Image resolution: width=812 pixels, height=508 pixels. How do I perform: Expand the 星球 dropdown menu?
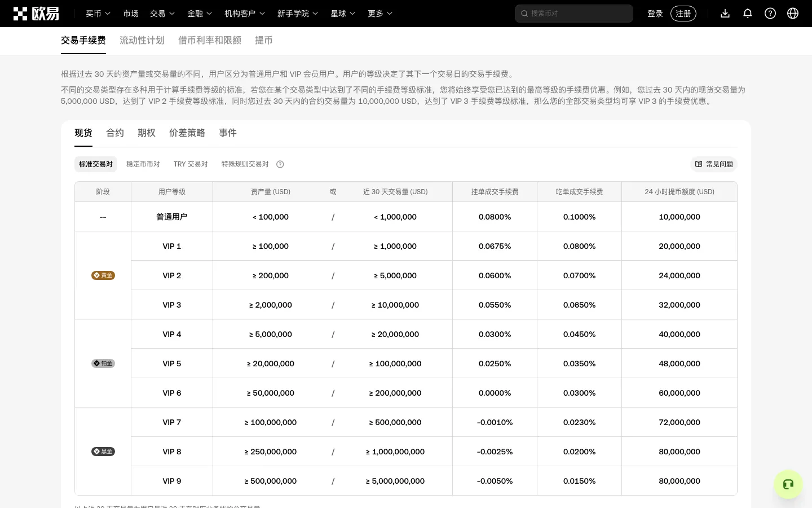tap(343, 14)
